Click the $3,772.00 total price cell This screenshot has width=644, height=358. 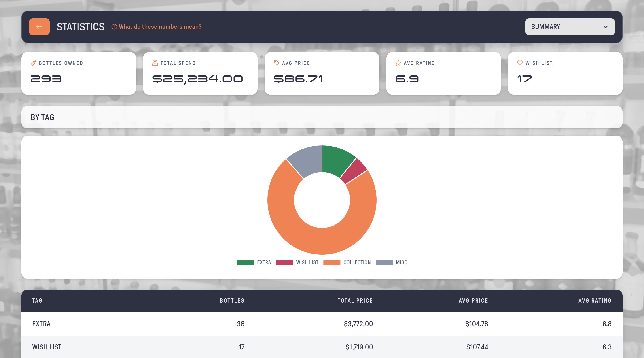coord(358,324)
